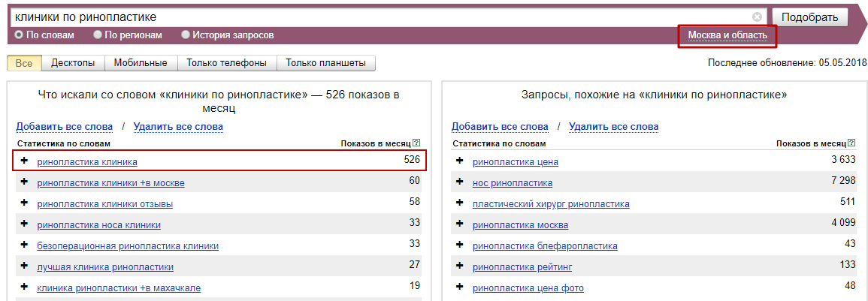
Task: Open 'лучшая клиника ринопластики' keyword link
Action: pyautogui.click(x=105, y=267)
